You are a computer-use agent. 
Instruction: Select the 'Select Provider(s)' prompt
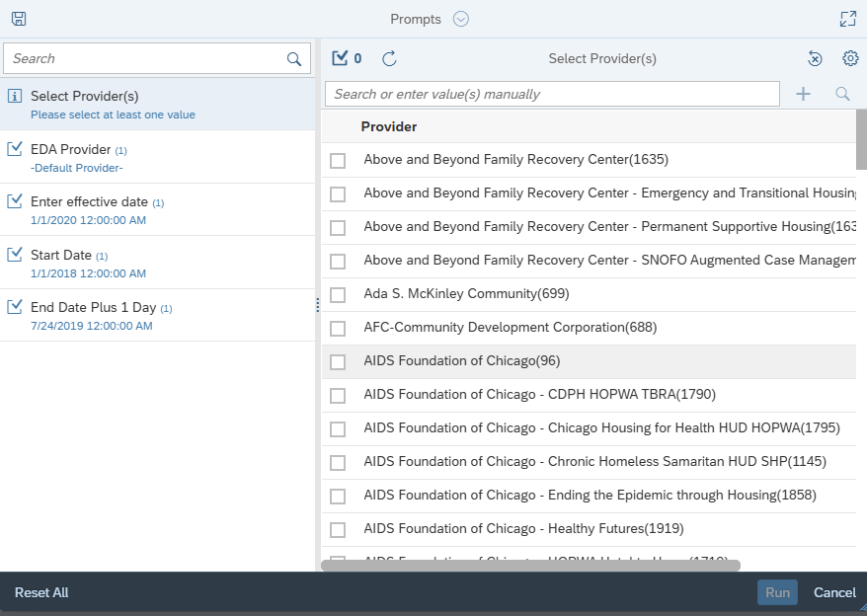point(158,104)
